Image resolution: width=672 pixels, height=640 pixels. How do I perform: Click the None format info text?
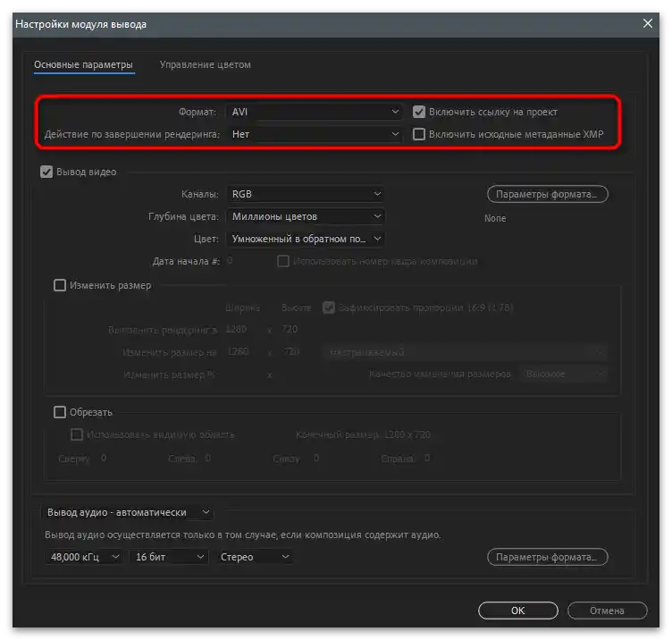coord(495,218)
